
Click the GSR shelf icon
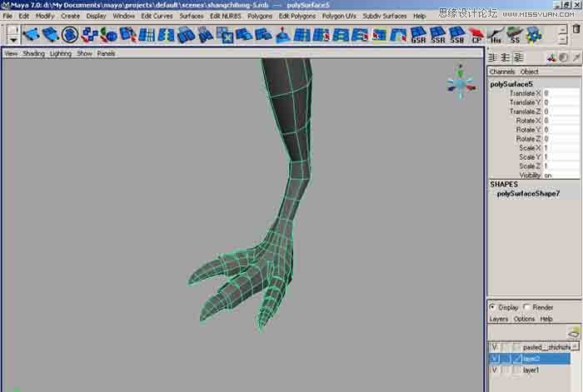coord(419,34)
